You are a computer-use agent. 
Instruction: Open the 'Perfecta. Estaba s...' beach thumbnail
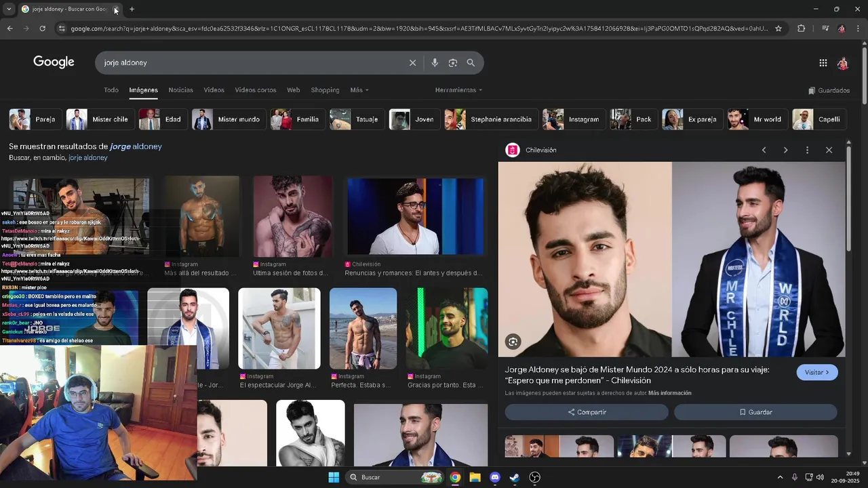click(x=363, y=329)
